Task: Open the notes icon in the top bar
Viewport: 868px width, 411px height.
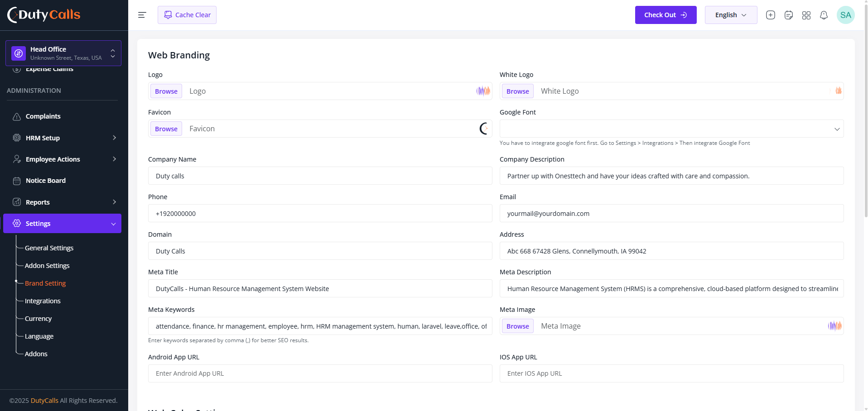Action: pos(788,15)
